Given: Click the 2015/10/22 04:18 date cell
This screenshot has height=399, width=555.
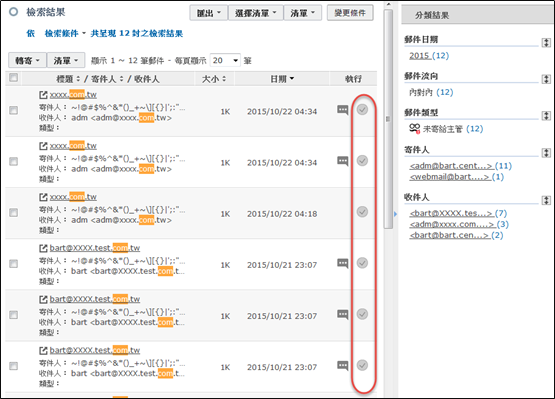Looking at the screenshot, I should (x=282, y=214).
